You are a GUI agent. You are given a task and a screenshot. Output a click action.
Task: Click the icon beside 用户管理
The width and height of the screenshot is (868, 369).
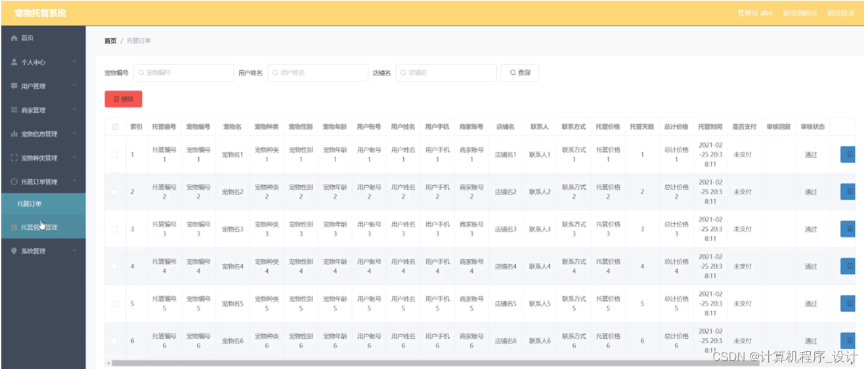14,86
